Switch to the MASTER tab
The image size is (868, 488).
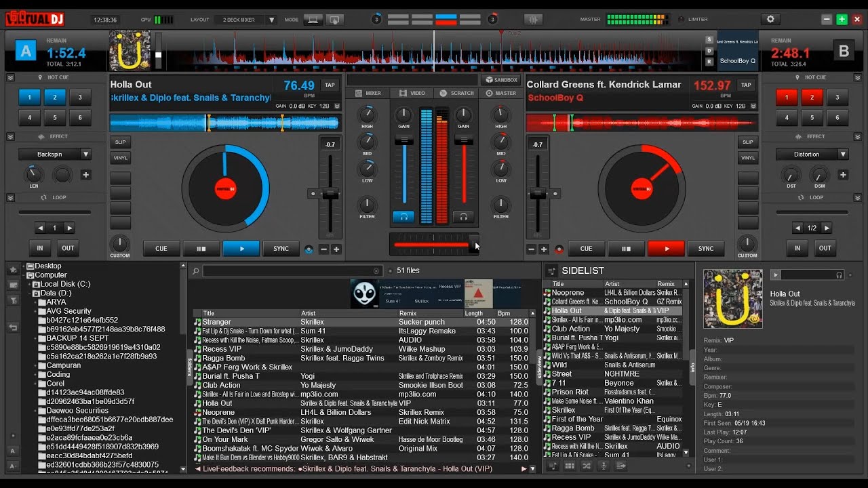pyautogui.click(x=500, y=93)
